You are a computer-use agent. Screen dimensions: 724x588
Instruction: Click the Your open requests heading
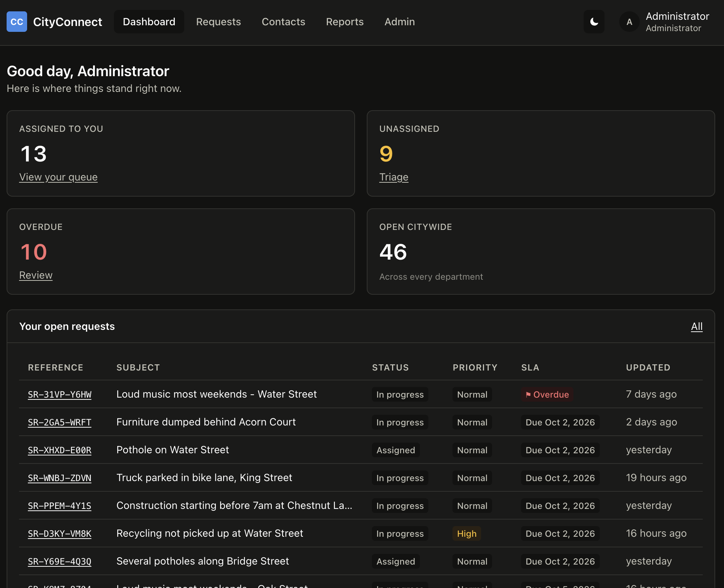tap(67, 326)
